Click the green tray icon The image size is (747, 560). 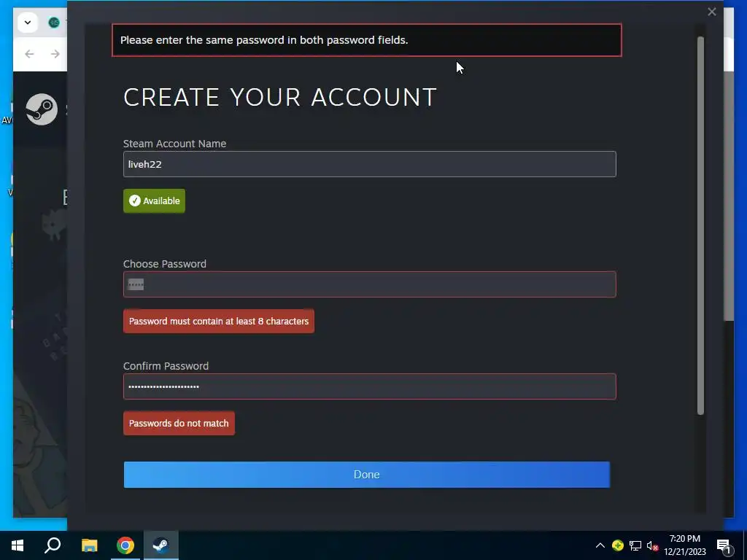[x=617, y=545]
